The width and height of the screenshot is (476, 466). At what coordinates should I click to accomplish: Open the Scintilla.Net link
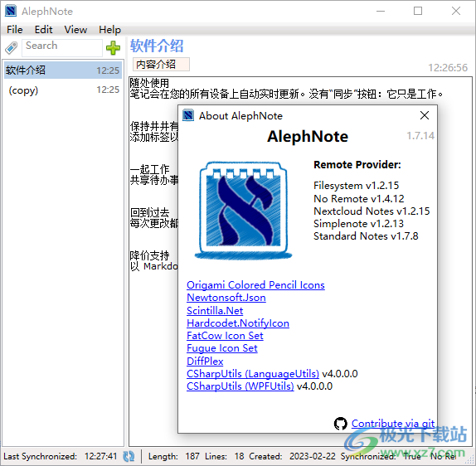[215, 311]
